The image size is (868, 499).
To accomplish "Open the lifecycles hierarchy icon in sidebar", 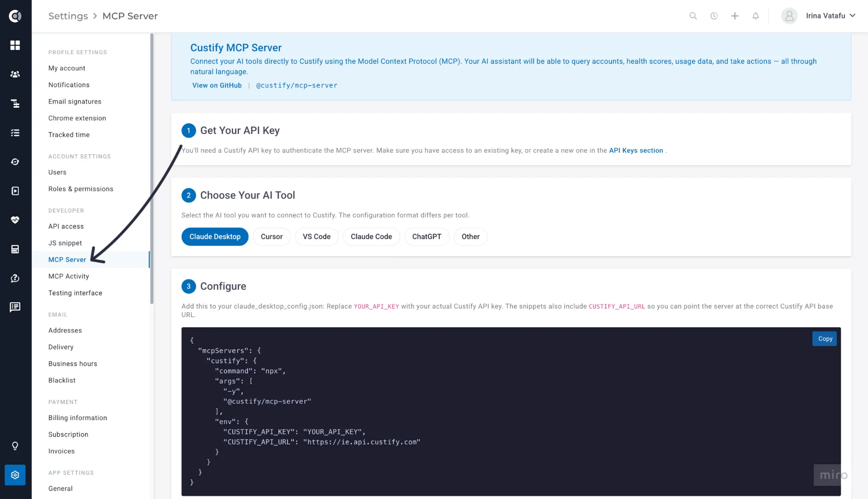I will (x=15, y=103).
